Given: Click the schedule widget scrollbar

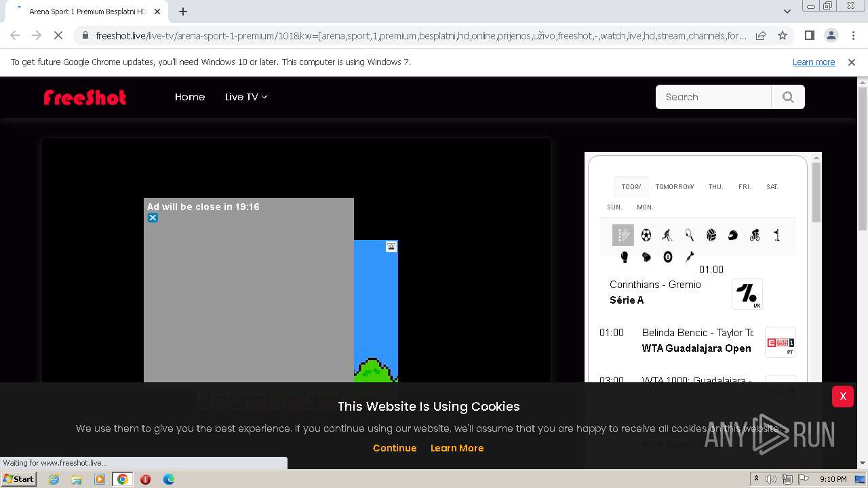Looking at the screenshot, I should tap(816, 192).
